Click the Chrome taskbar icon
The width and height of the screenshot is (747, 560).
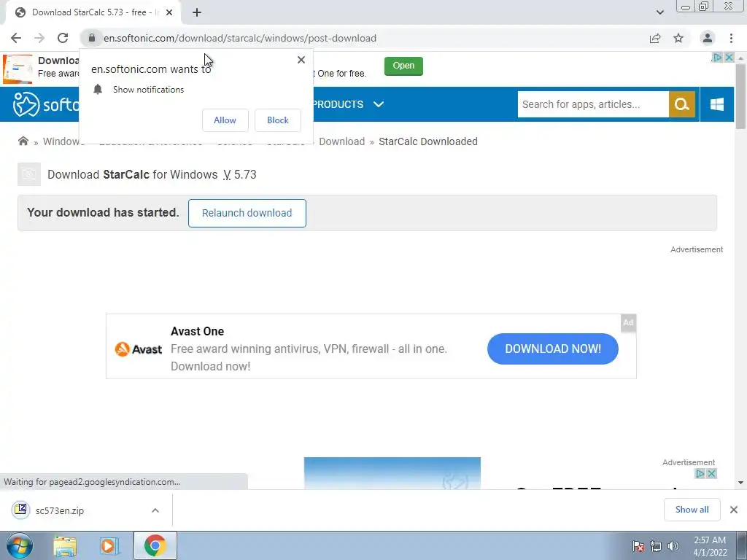pos(155,545)
